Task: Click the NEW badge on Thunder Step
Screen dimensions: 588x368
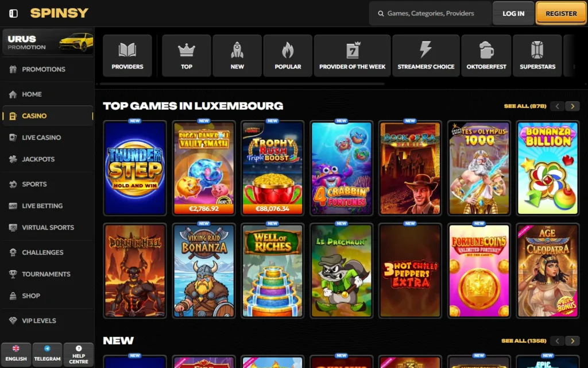Action: (135, 121)
